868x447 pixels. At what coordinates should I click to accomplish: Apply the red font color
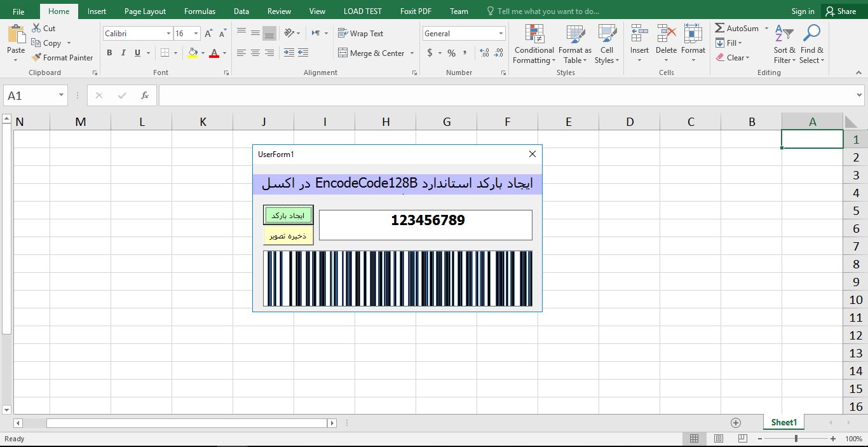pyautogui.click(x=214, y=53)
